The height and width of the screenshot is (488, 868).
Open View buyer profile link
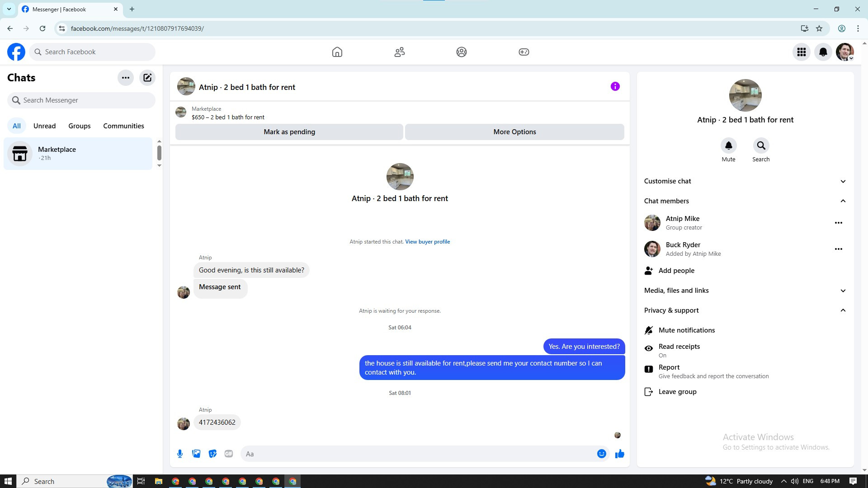[x=428, y=242]
